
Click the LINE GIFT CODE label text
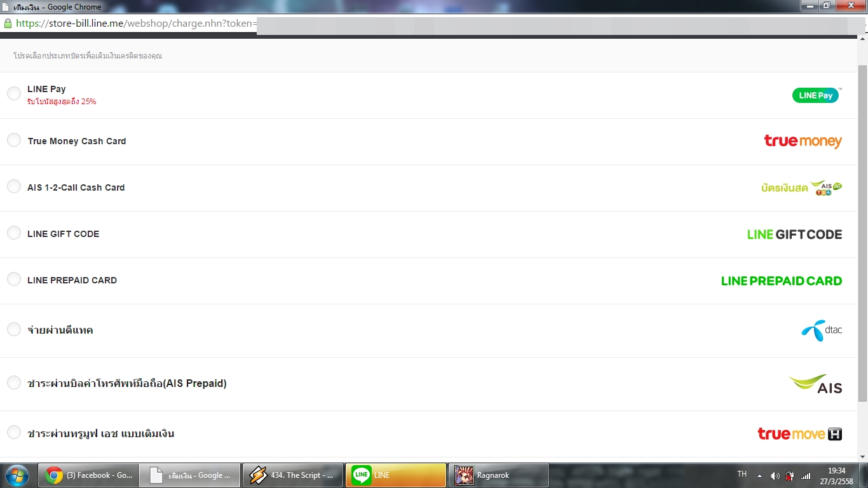pyautogui.click(x=64, y=234)
